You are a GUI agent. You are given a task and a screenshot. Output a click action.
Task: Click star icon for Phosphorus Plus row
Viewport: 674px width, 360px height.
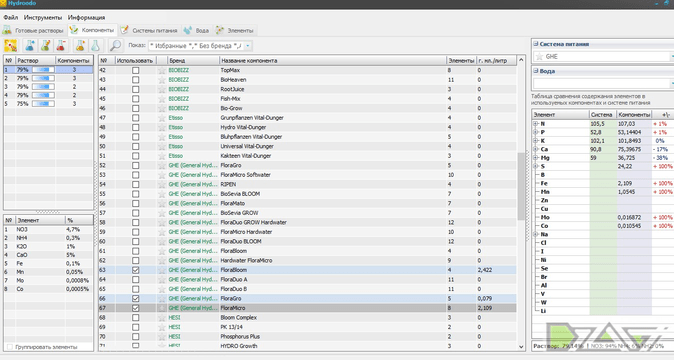[162, 336]
